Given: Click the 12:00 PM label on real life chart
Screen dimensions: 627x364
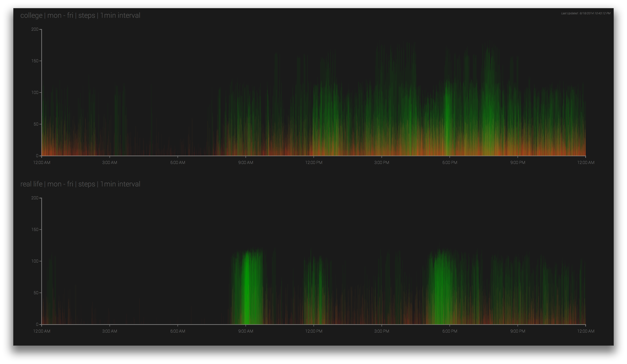Looking at the screenshot, I should click(314, 331).
